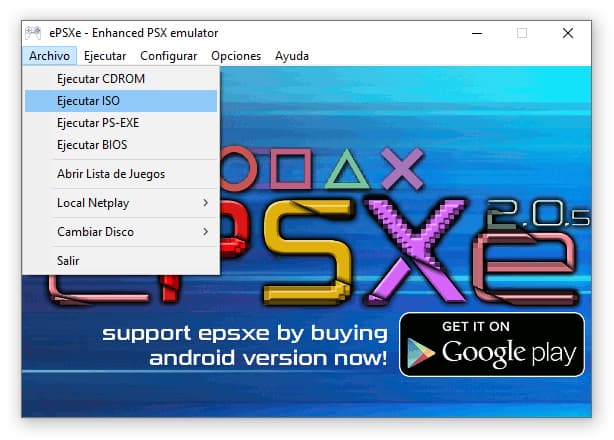Expand the Local Netplay submenu arrow
The image size is (614, 440).
point(205,203)
